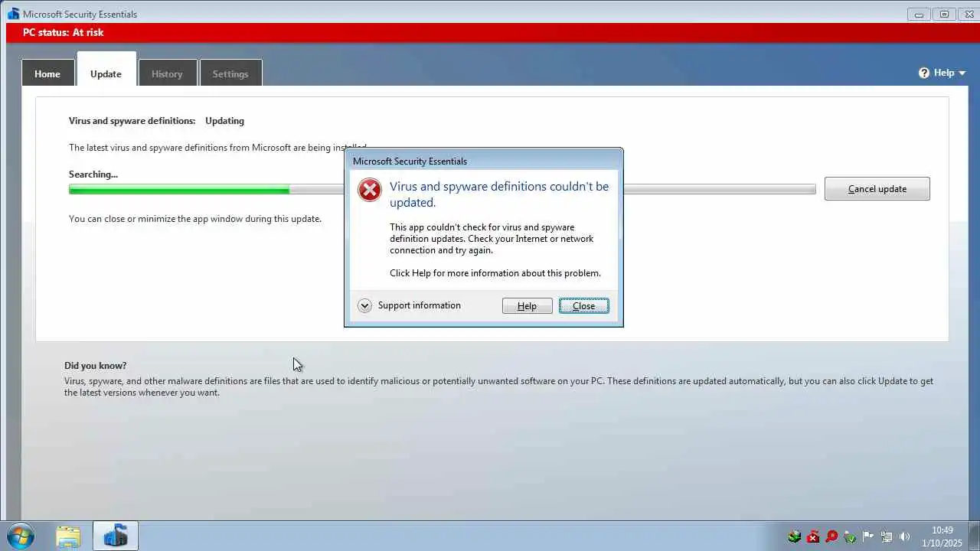980x551 pixels.
Task: Click the 'Searching...' status text
Action: [93, 174]
